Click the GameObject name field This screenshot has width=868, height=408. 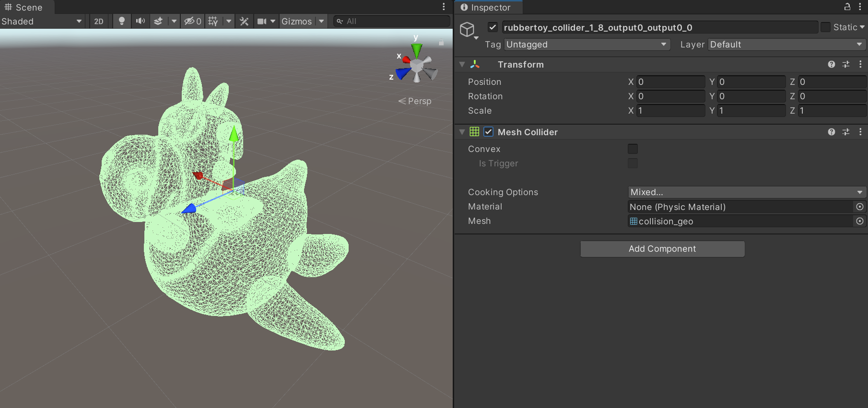(659, 27)
